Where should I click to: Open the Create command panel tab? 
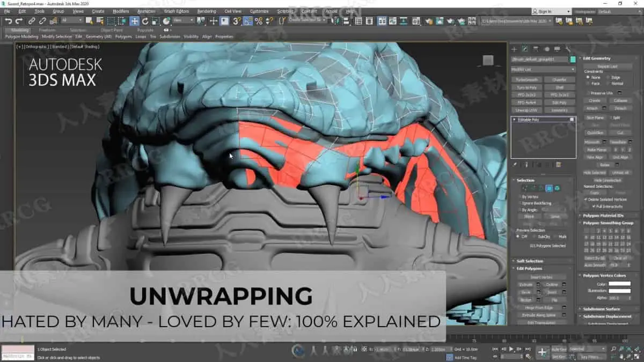coord(514,49)
